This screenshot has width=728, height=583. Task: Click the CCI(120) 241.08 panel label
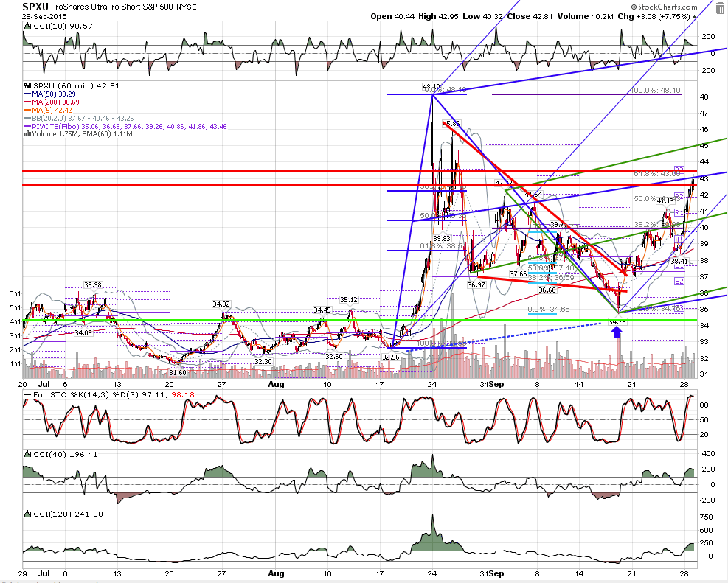pyautogui.click(x=68, y=514)
